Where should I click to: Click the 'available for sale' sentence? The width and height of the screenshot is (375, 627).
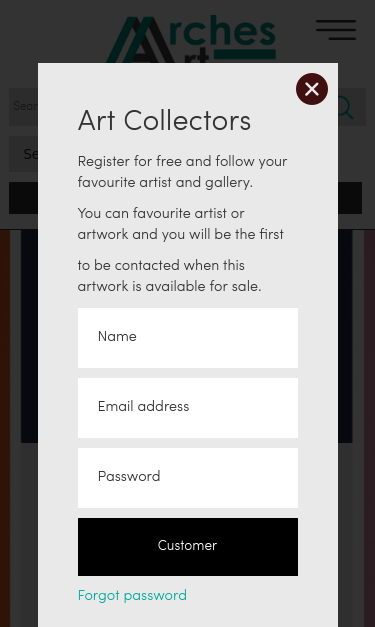pyautogui.click(x=170, y=276)
